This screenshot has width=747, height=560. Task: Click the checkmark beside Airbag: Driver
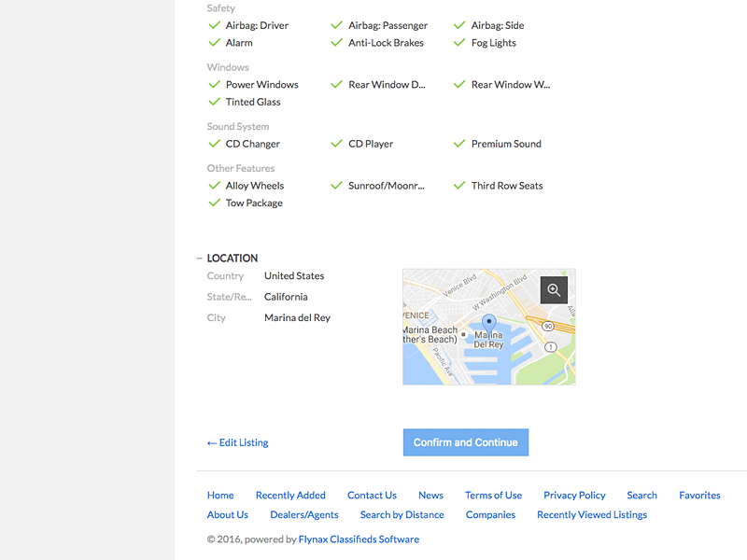click(x=215, y=25)
